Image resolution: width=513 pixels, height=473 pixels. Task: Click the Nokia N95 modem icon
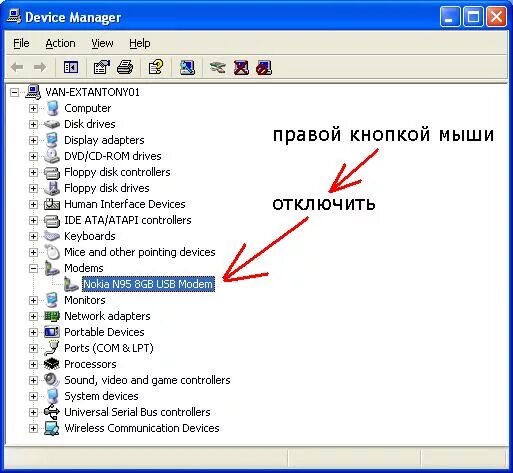(71, 284)
